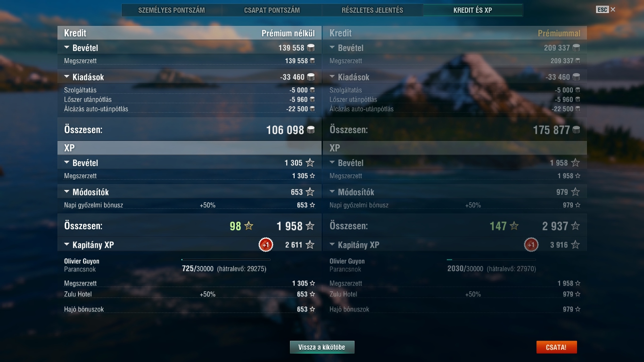Click the coin icon beside premium total 175 877

(576, 130)
